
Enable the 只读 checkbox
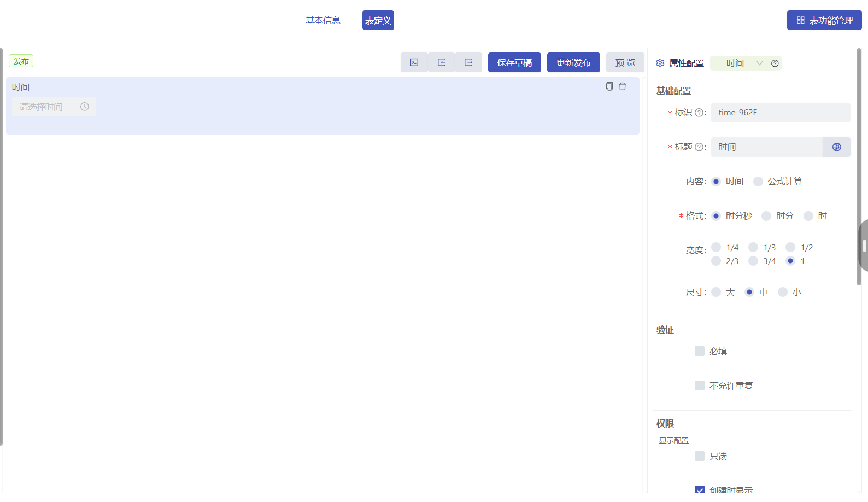[700, 456]
